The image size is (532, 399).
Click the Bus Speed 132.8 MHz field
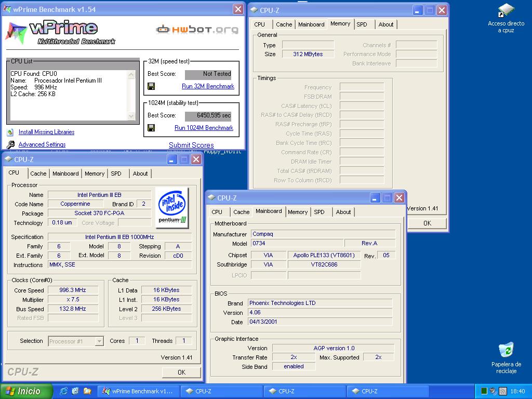[x=73, y=309]
